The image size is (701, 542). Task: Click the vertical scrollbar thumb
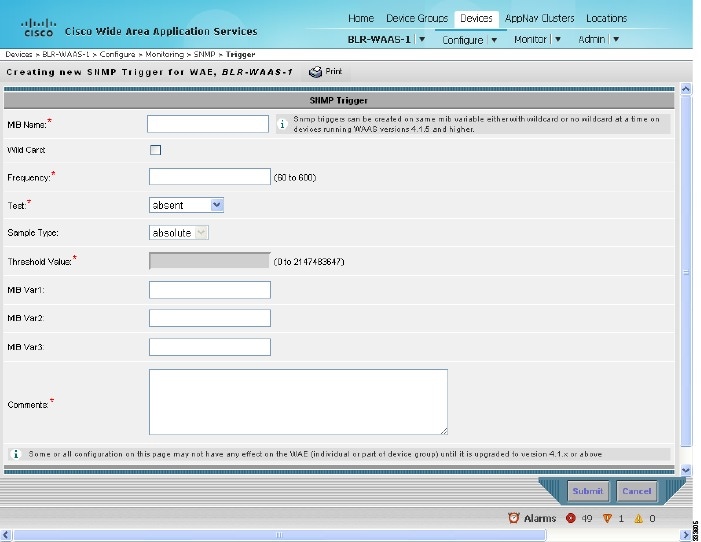[686, 271]
